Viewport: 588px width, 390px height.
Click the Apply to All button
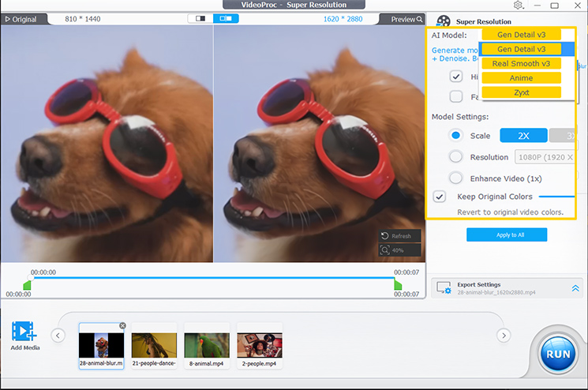click(x=507, y=234)
